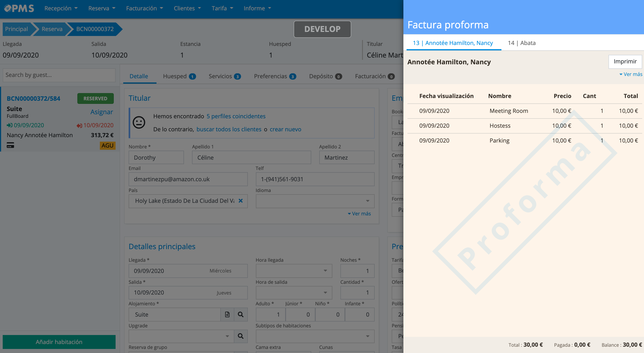The height and width of the screenshot is (353, 644).
Task: Open the Facturación top menu
Action: coord(144,8)
